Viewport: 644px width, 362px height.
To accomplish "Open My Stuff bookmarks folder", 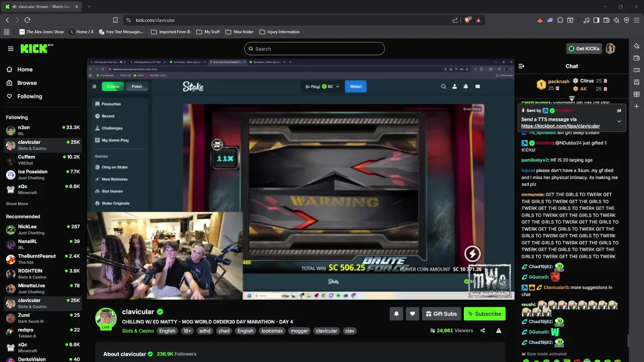I will (208, 32).
